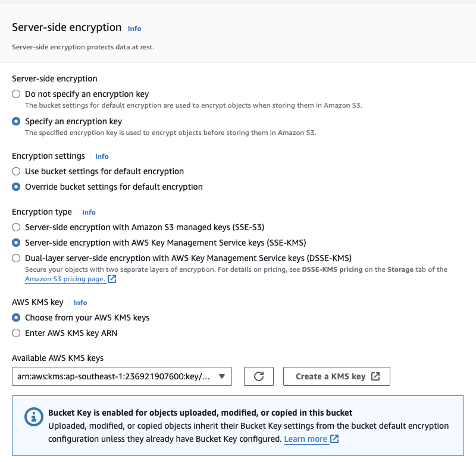Choose 'Use bucket settings for default encryption'
Image resolution: width=476 pixels, height=462 pixels.
point(16,171)
